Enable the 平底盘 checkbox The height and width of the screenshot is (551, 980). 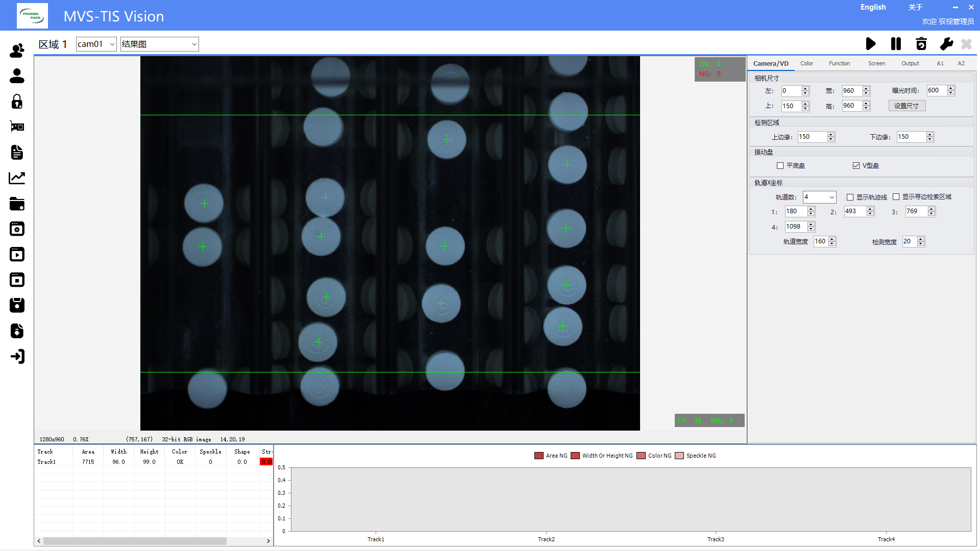780,165
